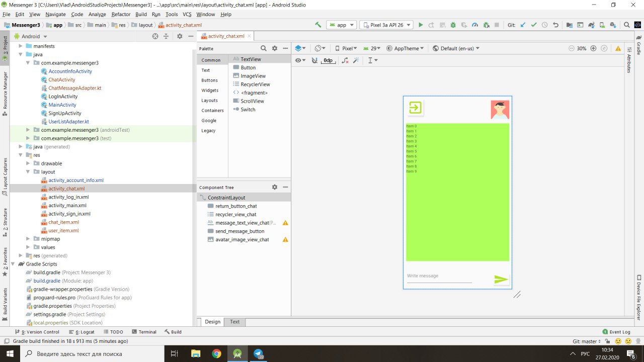Toggle the Gradle side panel
644x362 pixels.
[639, 45]
